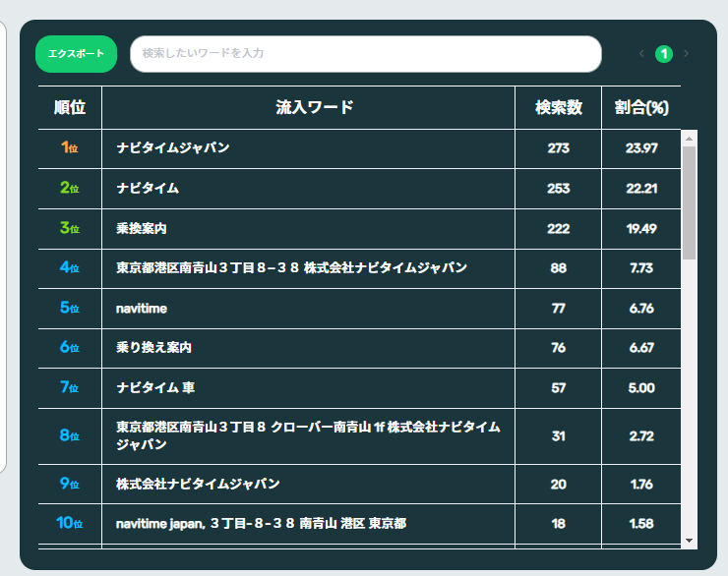Click the 割合(%) column header
Screen dimensions: 728x576
click(641, 107)
